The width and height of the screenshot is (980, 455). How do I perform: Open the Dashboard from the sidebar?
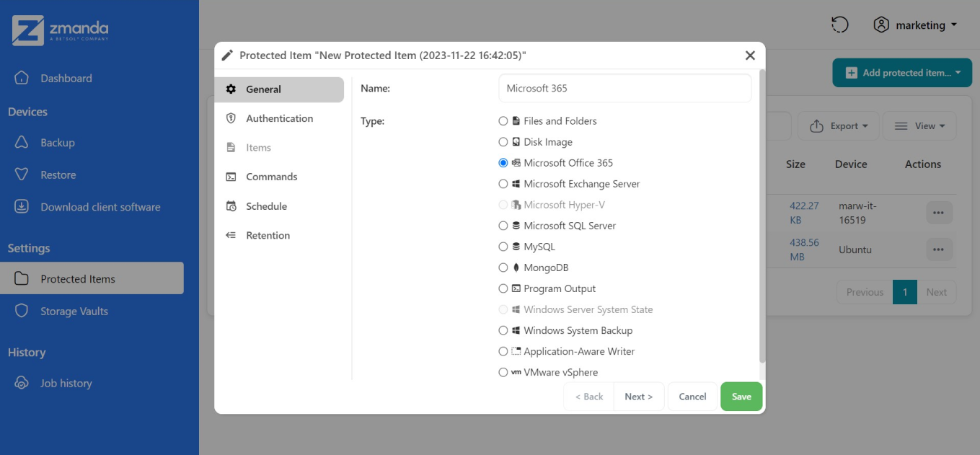(x=64, y=78)
